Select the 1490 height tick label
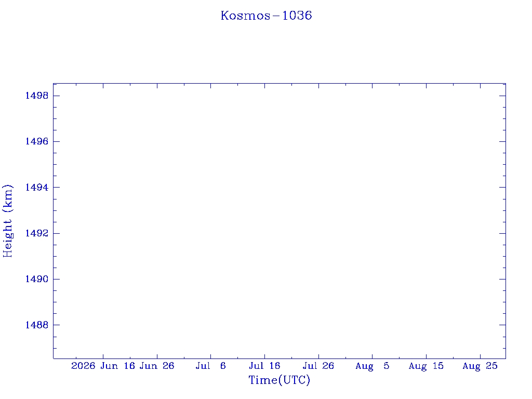The height and width of the screenshot is (399, 532). (37, 279)
